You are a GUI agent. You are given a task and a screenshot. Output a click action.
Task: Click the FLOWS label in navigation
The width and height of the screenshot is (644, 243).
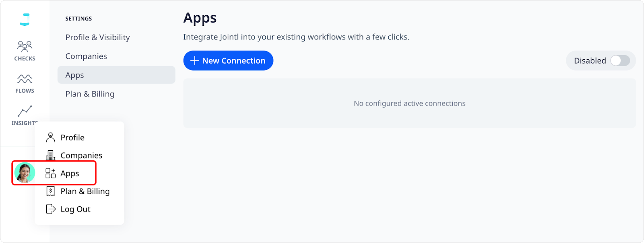[25, 91]
